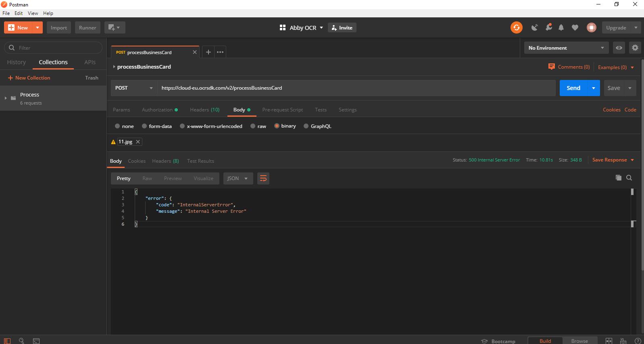Screen dimensions: 644x344
Task: Switch to Raw response view
Action: pos(147,178)
